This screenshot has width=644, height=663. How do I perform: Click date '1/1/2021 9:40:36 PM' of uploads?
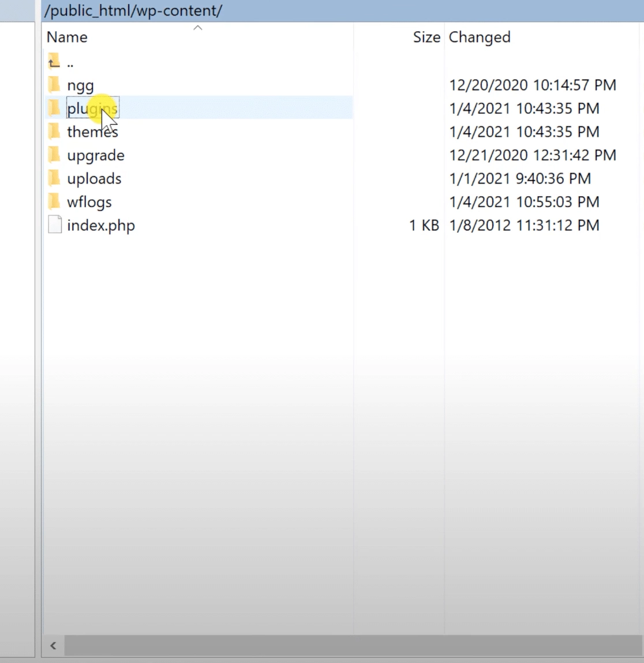click(520, 178)
